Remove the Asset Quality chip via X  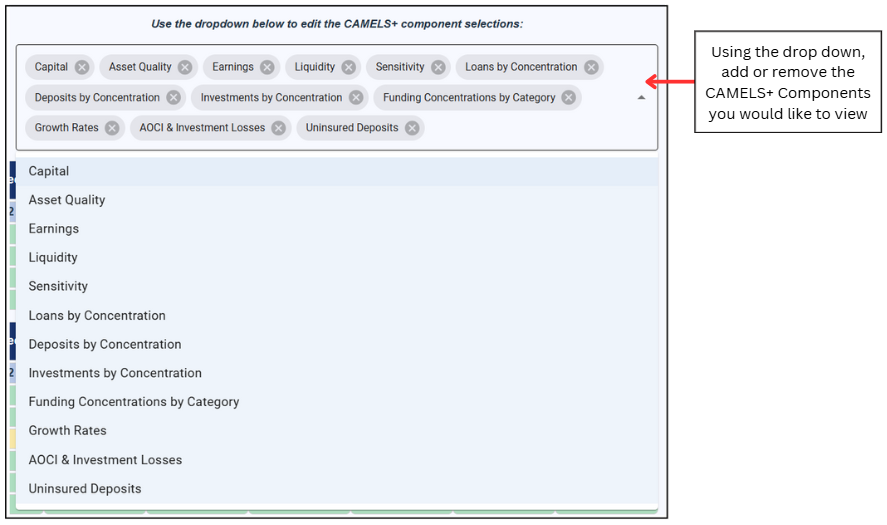pyautogui.click(x=185, y=67)
